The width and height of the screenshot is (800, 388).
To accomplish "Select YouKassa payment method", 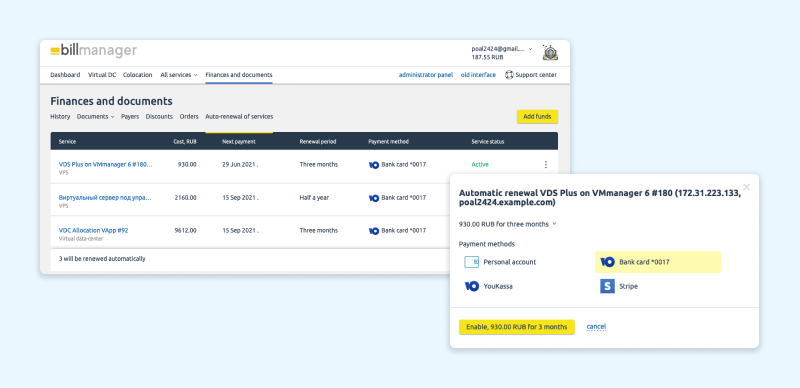I will tap(488, 286).
